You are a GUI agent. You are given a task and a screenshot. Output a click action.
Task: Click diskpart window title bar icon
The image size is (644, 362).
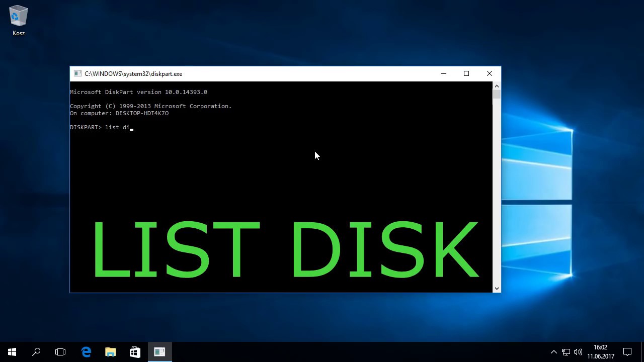click(x=77, y=73)
